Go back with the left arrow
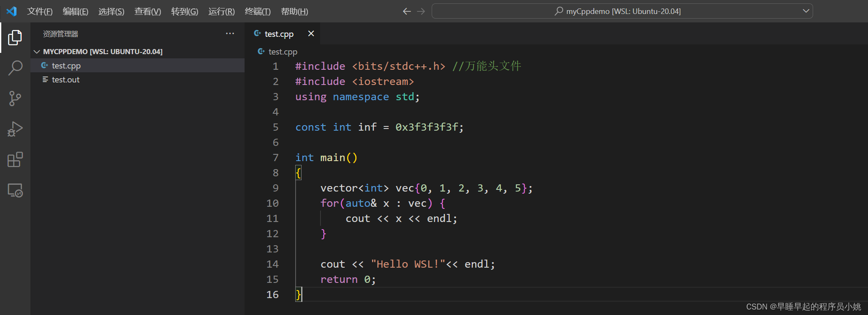 (x=407, y=11)
